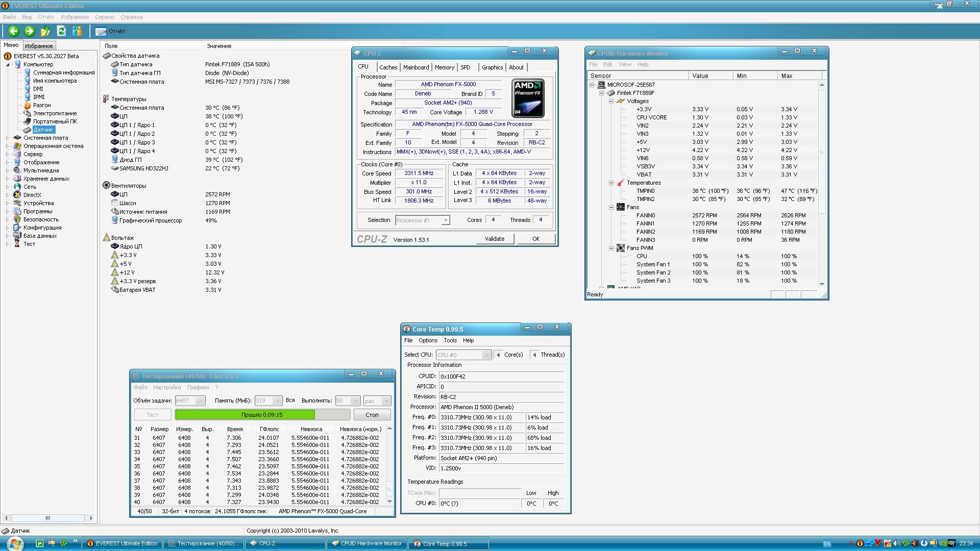
Task: Click the Стоп button in LinX
Action: [x=372, y=415]
